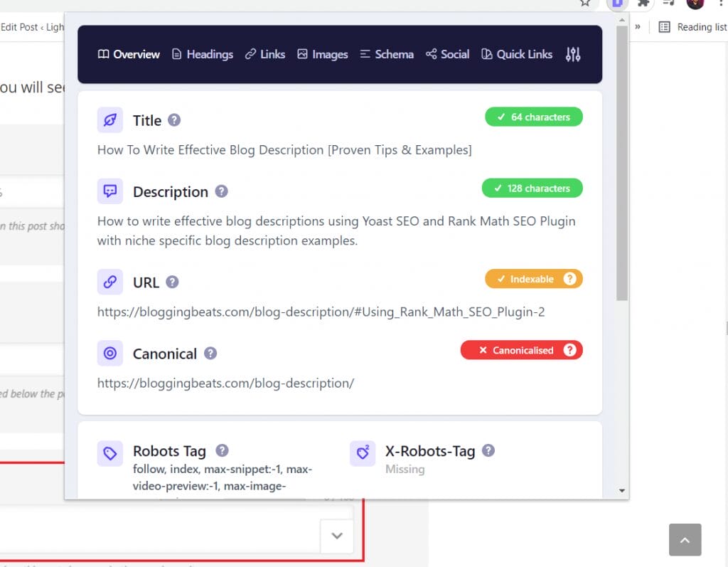This screenshot has width=728, height=567.
Task: Click the X-Robots-Tag help icon
Action: tap(488, 450)
